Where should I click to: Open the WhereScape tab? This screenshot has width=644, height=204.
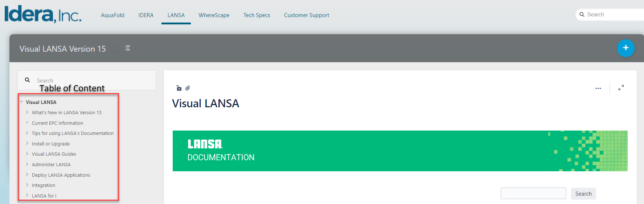coord(214,15)
